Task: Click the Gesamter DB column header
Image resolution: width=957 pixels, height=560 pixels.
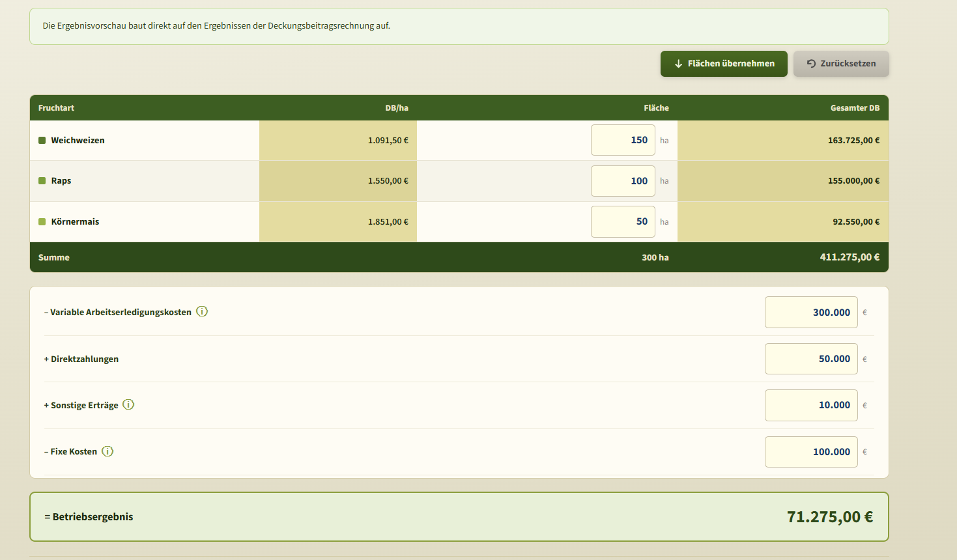Action: pos(855,108)
